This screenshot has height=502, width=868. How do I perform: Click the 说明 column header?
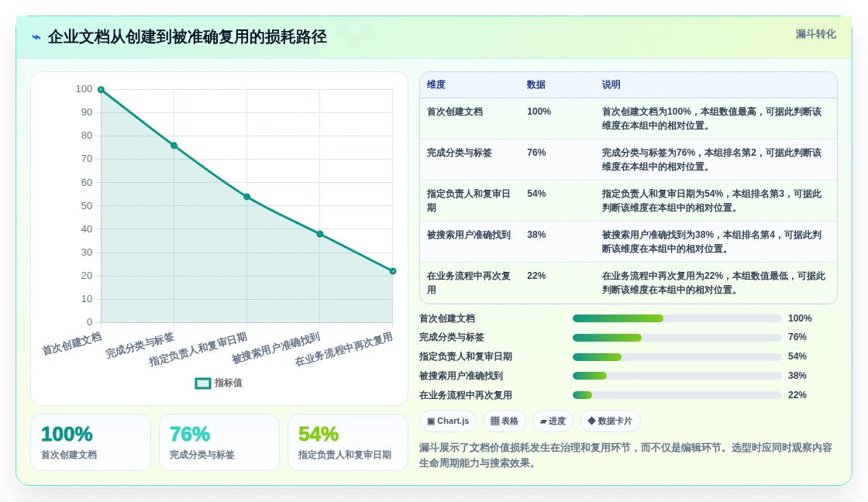click(x=611, y=84)
